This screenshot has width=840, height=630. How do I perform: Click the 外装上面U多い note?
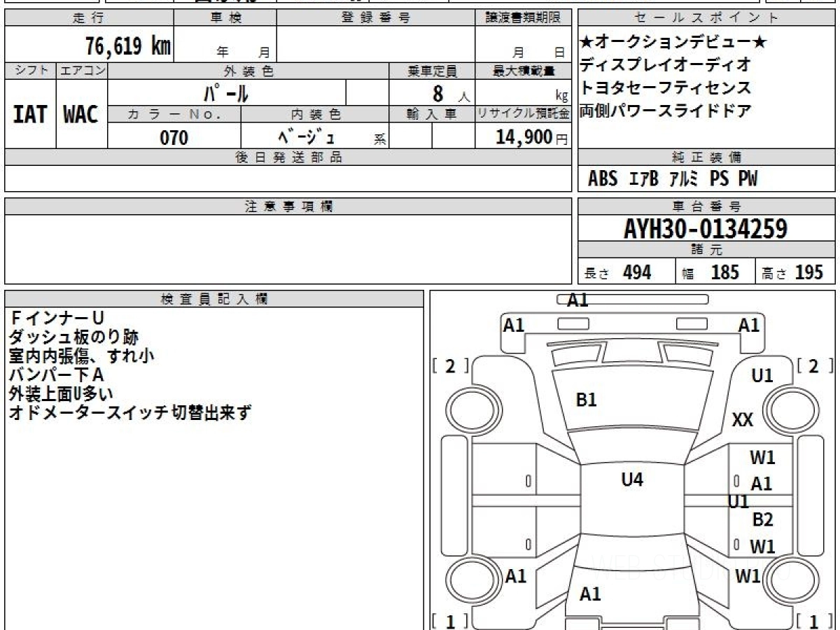coord(61,394)
